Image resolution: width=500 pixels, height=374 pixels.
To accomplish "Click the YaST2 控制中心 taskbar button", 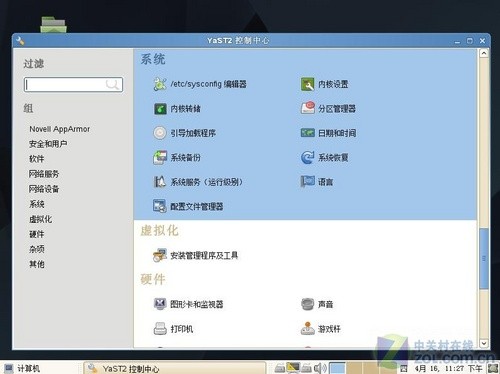I will [x=175, y=368].
